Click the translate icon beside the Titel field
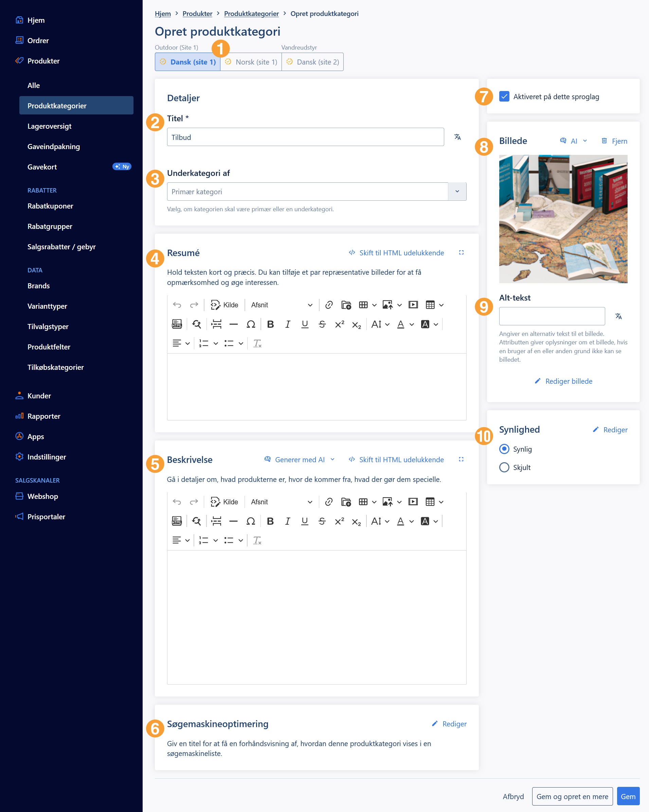This screenshot has height=812, width=649. (x=458, y=137)
